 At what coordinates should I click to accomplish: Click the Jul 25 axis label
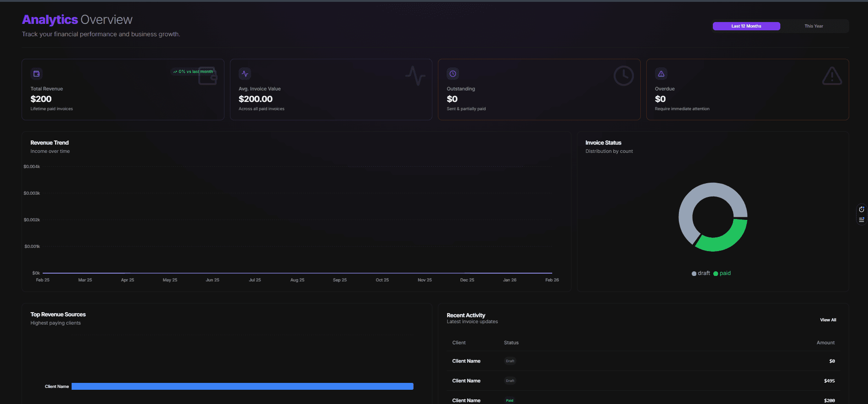255,280
